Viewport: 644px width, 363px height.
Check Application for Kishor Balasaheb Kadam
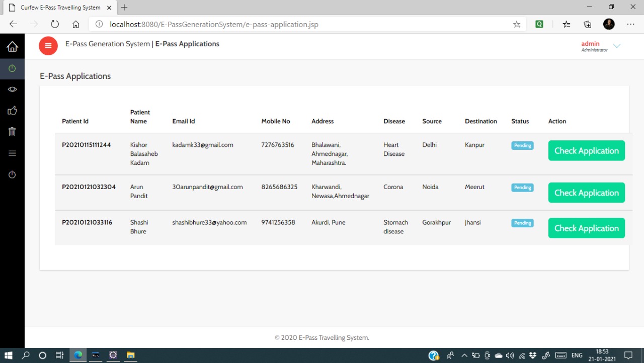pyautogui.click(x=586, y=151)
